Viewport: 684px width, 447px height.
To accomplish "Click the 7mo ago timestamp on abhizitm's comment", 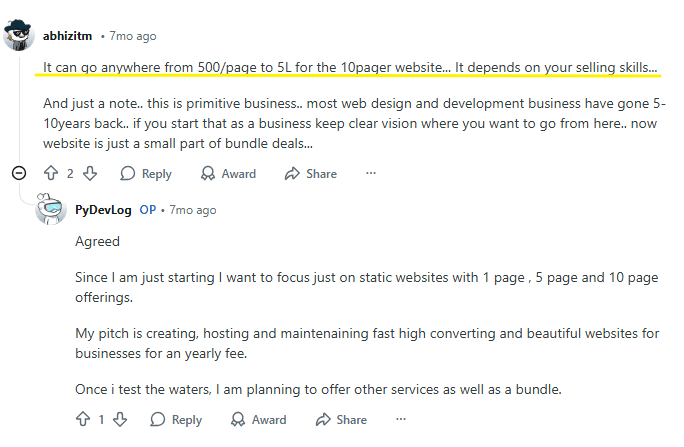I will pyautogui.click(x=132, y=36).
